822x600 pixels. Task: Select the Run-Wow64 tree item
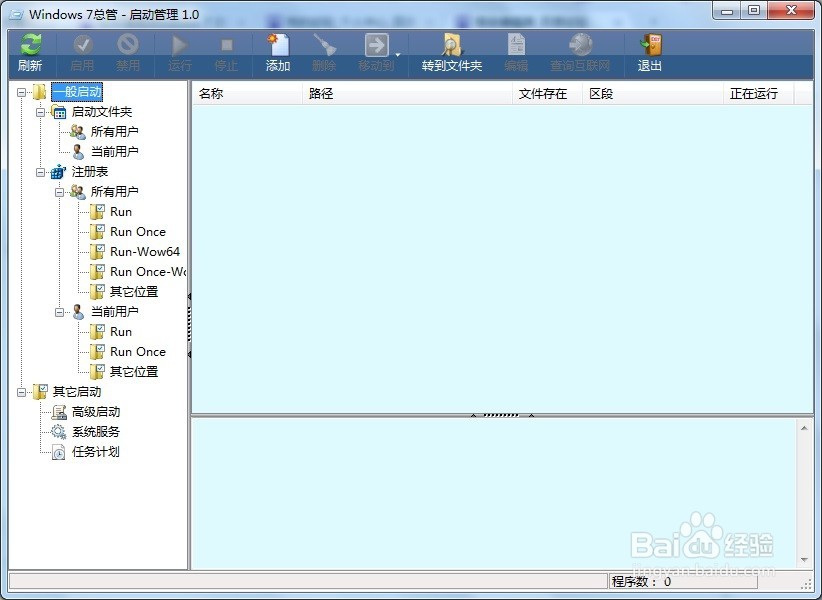[145, 252]
